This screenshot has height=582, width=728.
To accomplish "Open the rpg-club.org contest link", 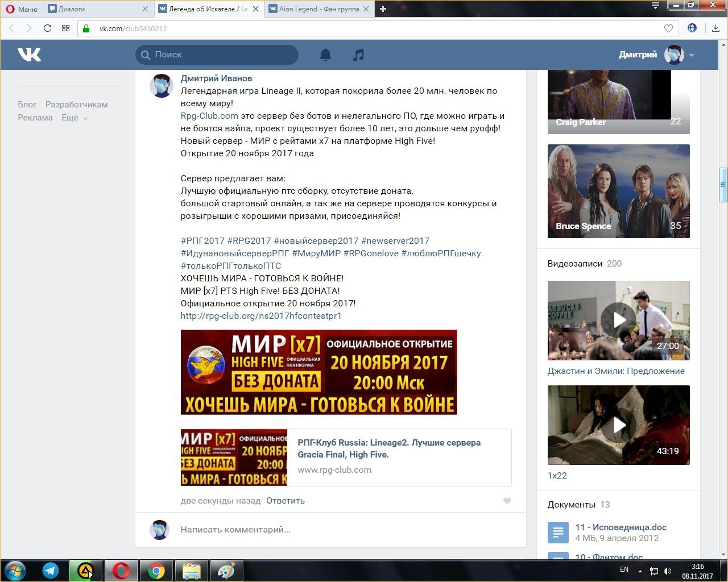I will click(x=261, y=316).
